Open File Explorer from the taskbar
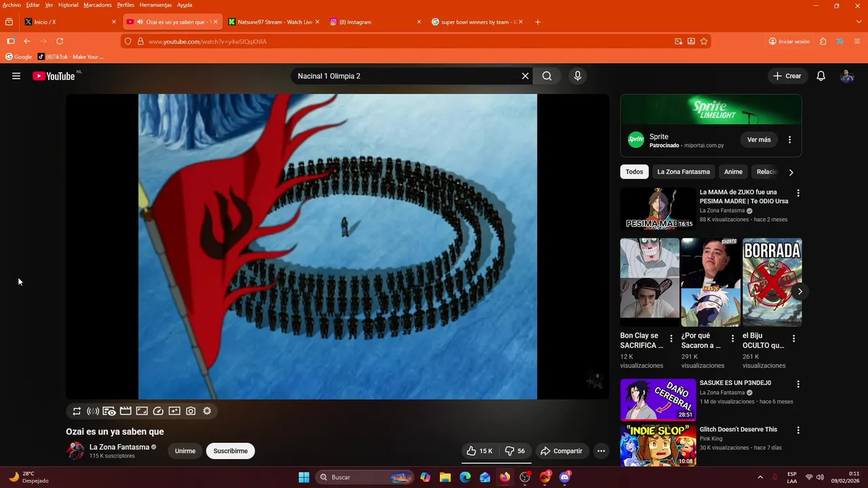Screen dimensions: 868x488 coord(445,477)
